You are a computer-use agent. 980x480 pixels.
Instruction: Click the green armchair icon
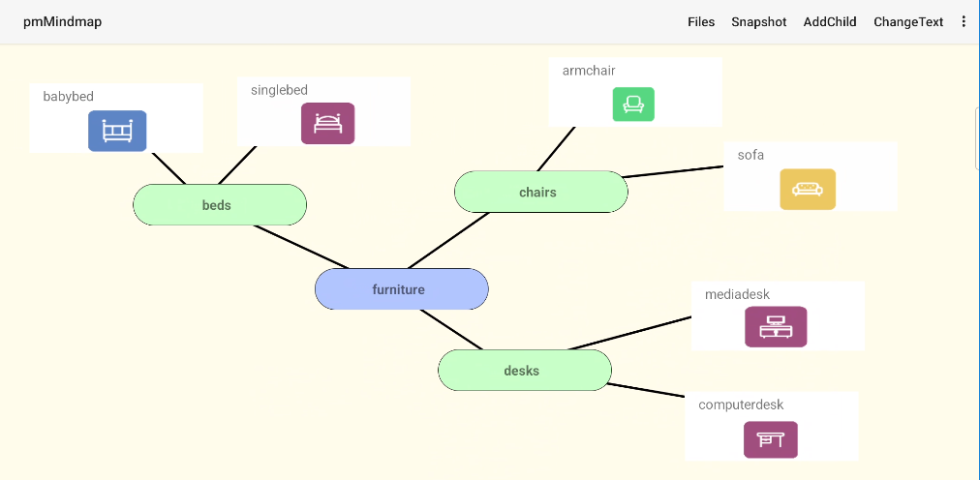click(x=633, y=104)
